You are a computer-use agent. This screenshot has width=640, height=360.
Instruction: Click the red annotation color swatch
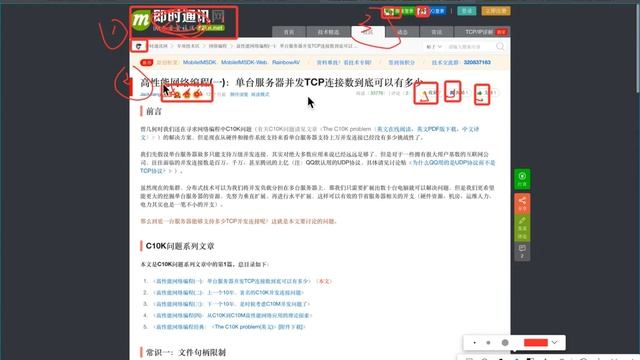coord(536,342)
